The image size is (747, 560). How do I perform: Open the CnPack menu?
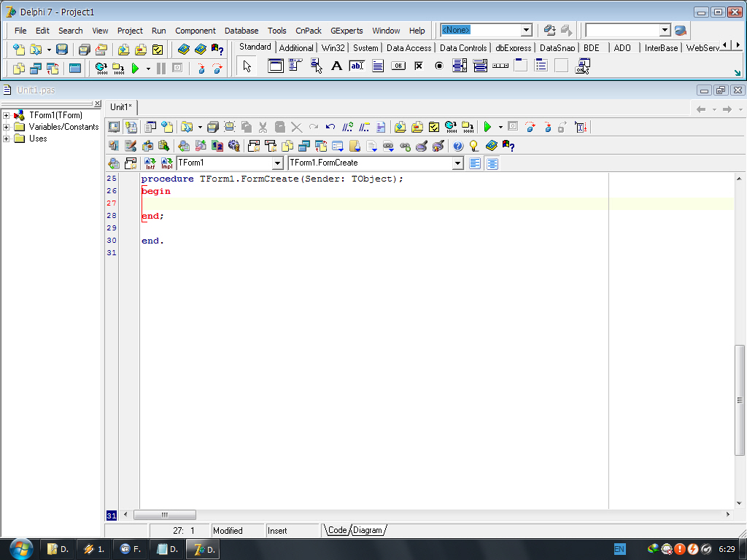(309, 31)
